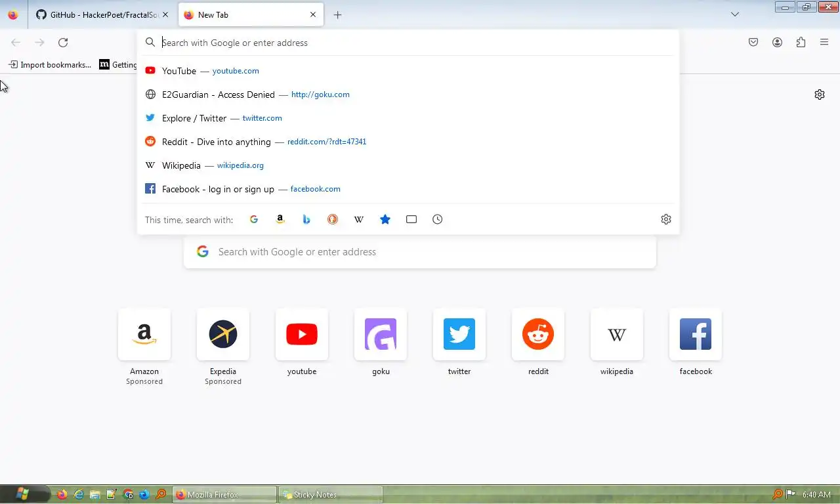Open the Pocket save icon
The image size is (840, 504).
753,42
